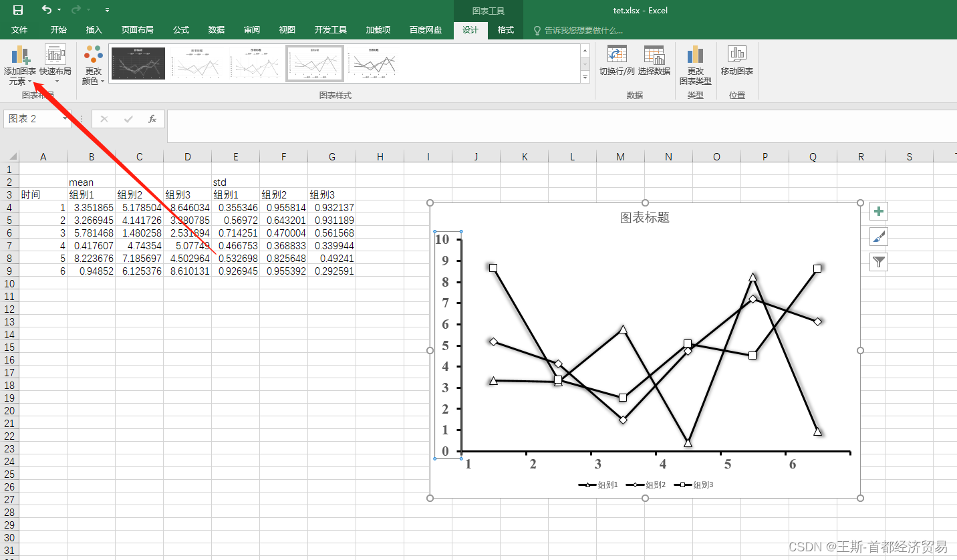Viewport: 957px width, 560px height.
Task: Click the Save icon in the title bar
Action: click(x=18, y=10)
